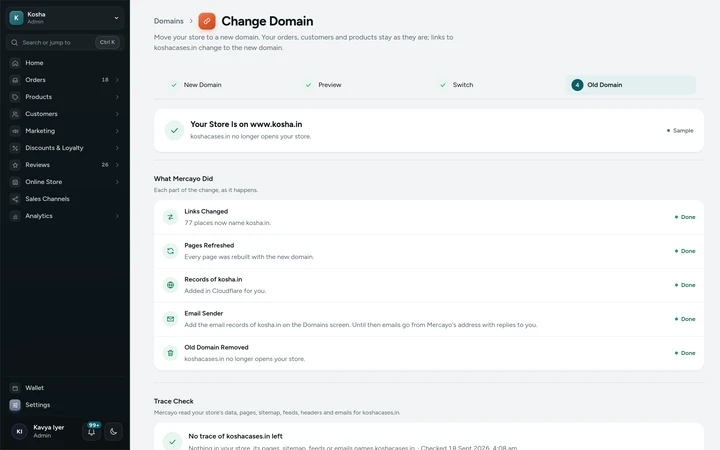Open Sales Channels menu item
Viewport: 720px width, 450px height.
[65, 199]
